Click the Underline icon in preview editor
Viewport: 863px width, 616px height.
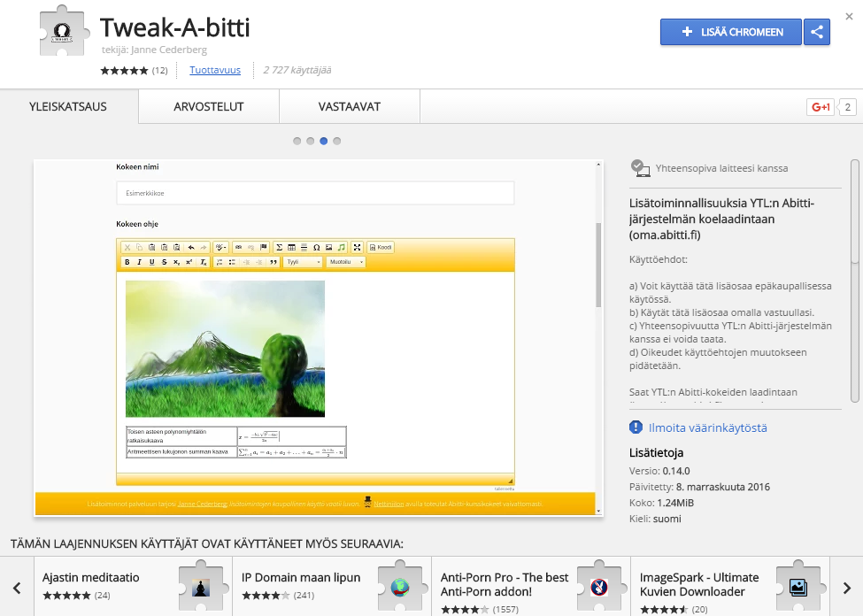click(152, 262)
